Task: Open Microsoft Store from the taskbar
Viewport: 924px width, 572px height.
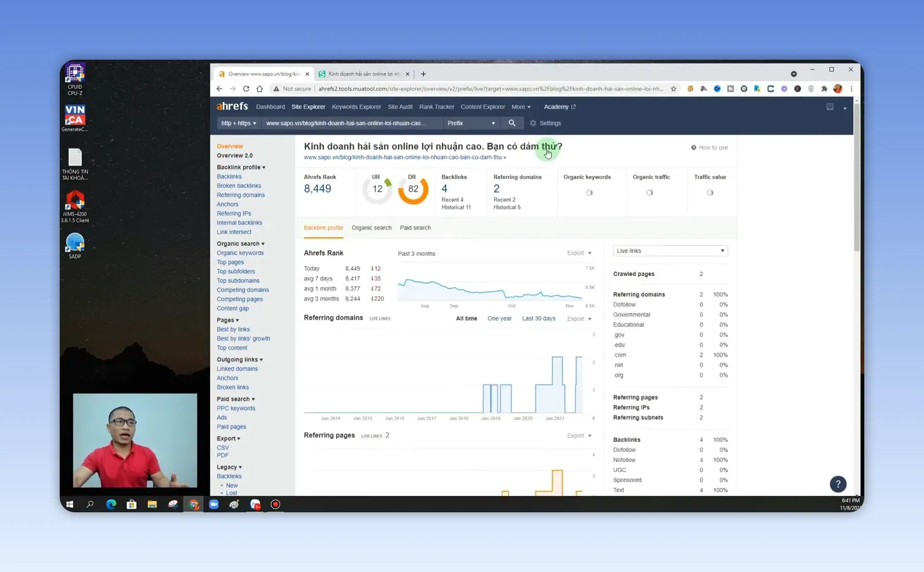Action: 131,504
